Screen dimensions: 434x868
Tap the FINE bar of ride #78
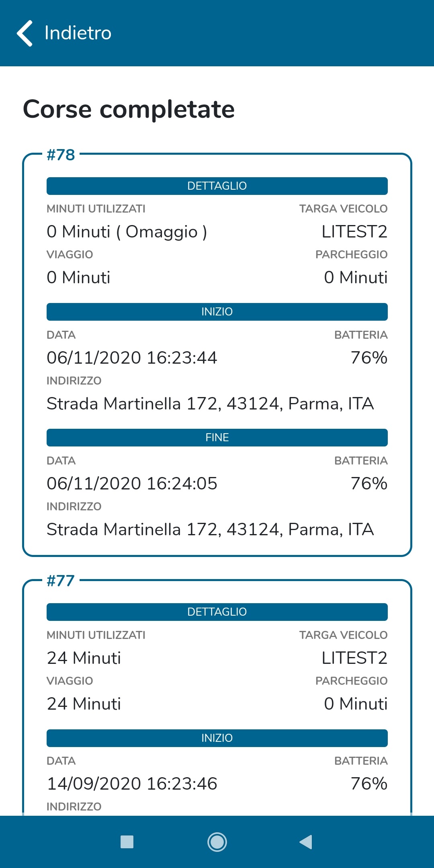217,438
